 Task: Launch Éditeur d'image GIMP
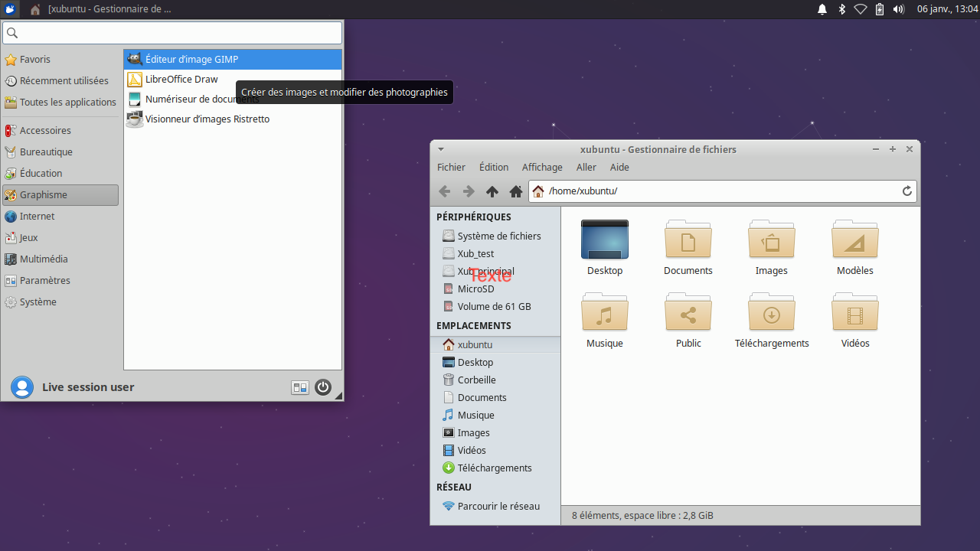(x=191, y=60)
